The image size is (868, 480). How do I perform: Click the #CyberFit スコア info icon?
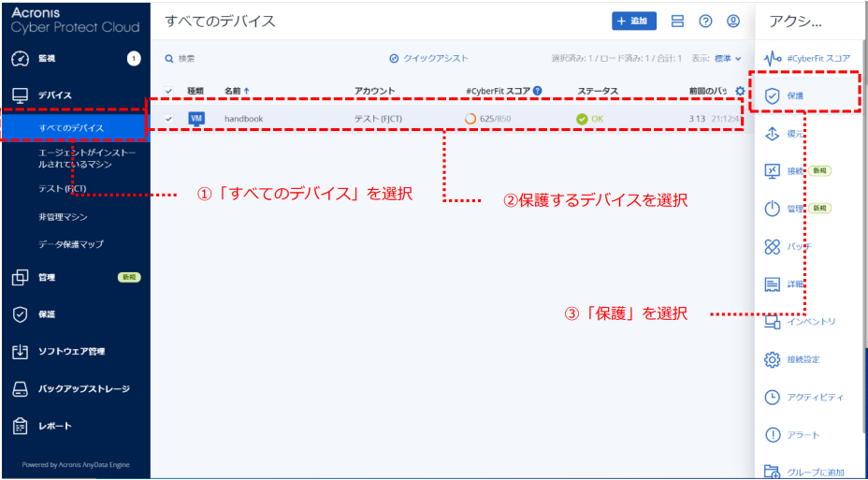click(538, 91)
